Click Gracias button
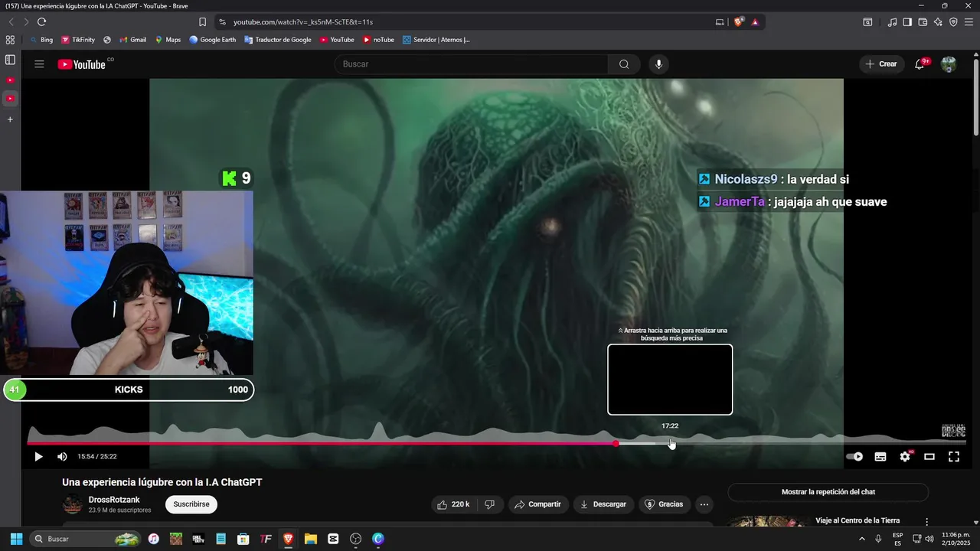The height and width of the screenshot is (551, 980). [x=664, y=504]
